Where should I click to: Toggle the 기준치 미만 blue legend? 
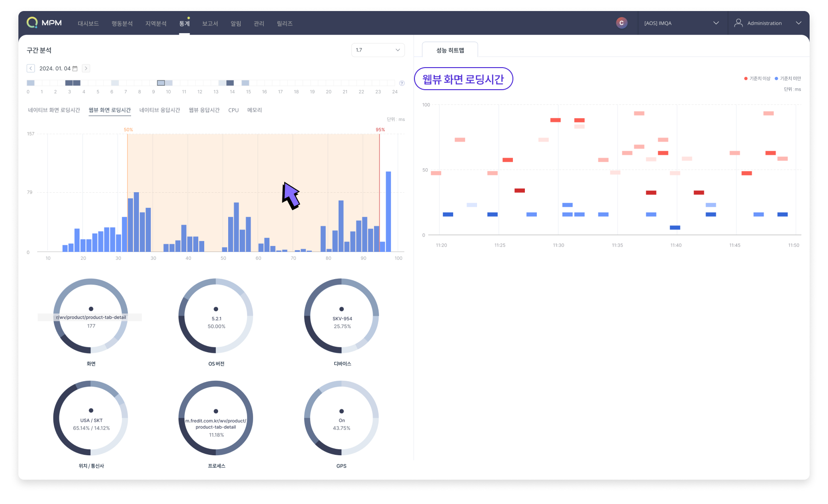[788, 79]
